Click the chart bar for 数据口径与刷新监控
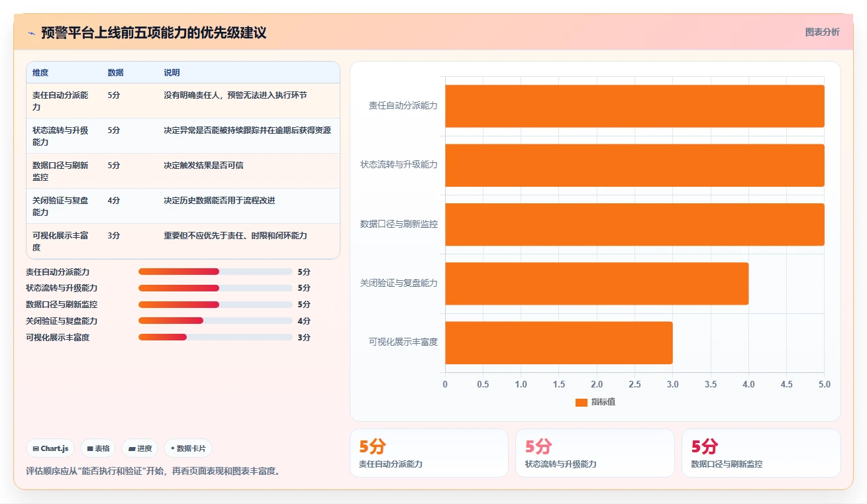This screenshot has width=867, height=504. click(x=635, y=225)
